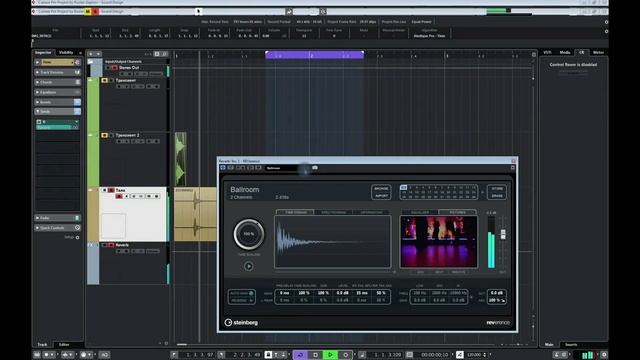This screenshot has height=360, width=640.
Task: Open the plugin functions menu icon at the right of the plugin header
Action: (513, 168)
